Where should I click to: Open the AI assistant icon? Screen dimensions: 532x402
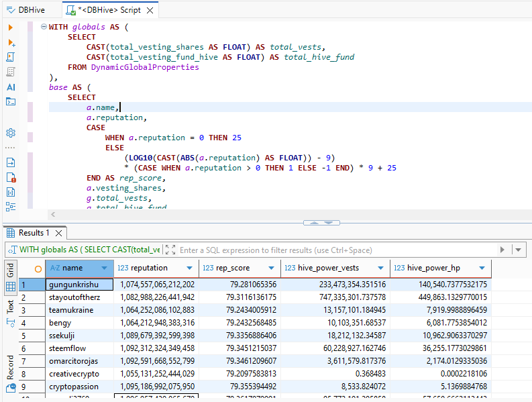coord(11,87)
